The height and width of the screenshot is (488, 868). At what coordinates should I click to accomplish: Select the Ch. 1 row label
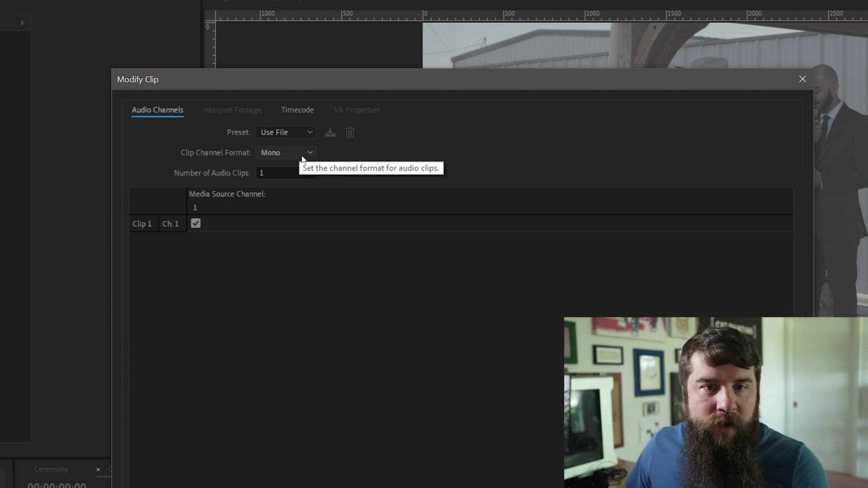pyautogui.click(x=170, y=224)
